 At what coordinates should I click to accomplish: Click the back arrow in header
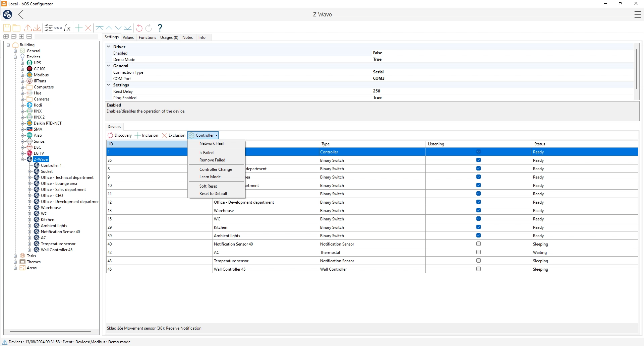point(21,14)
